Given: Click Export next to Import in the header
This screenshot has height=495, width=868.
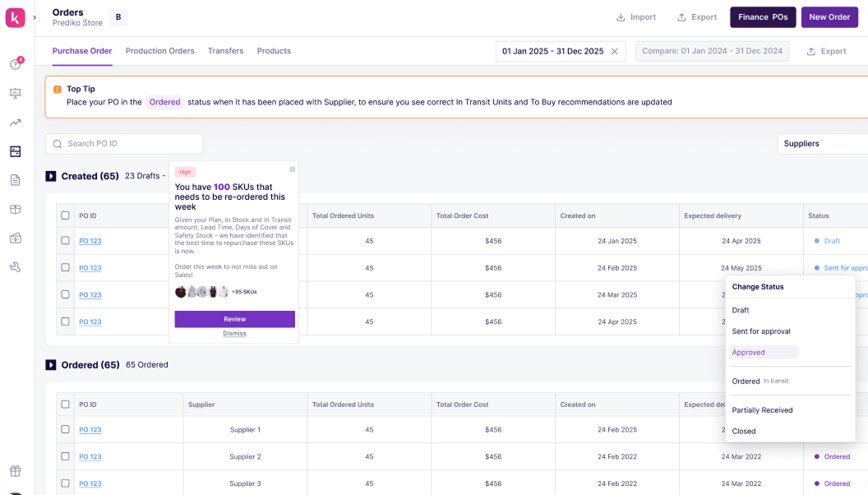Looking at the screenshot, I should pos(697,17).
